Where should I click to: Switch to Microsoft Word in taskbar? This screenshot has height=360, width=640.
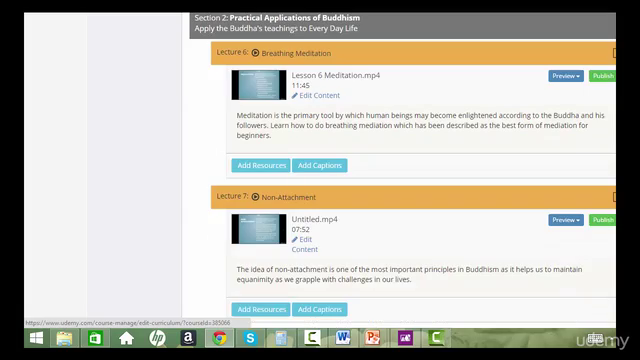coord(343,338)
